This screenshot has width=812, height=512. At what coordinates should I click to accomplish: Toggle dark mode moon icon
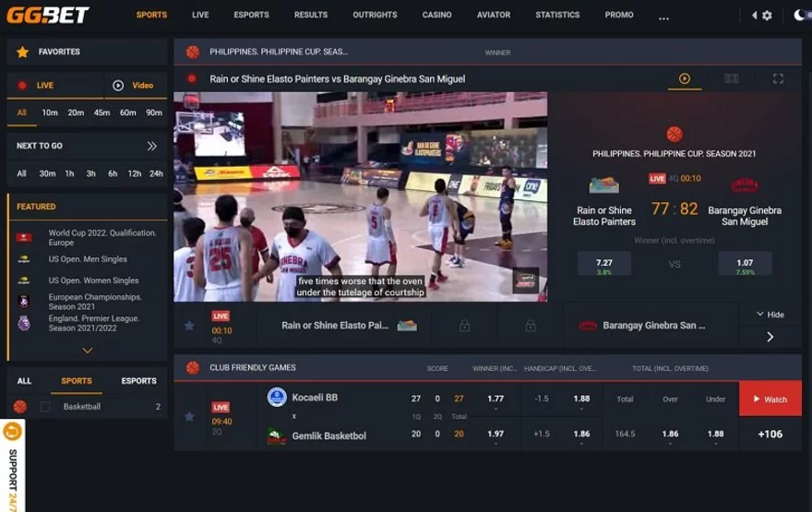(799, 16)
